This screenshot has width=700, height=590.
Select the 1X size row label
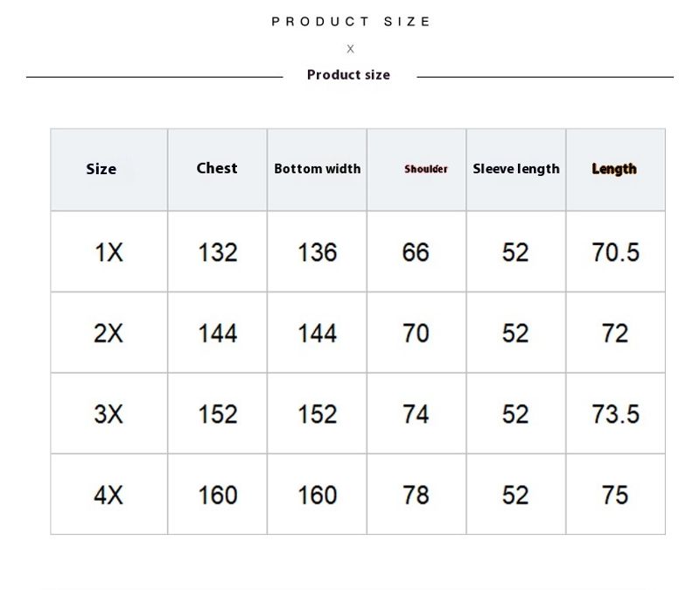pos(109,253)
